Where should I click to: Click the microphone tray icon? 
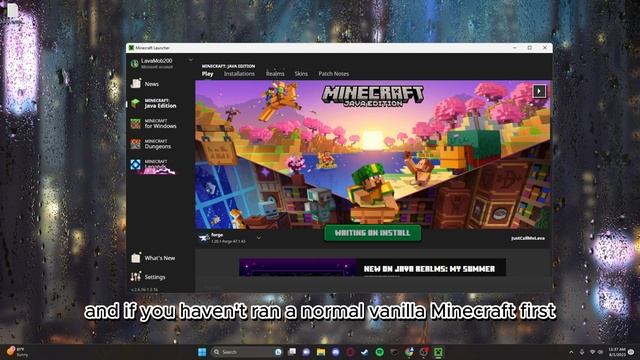coord(582,352)
